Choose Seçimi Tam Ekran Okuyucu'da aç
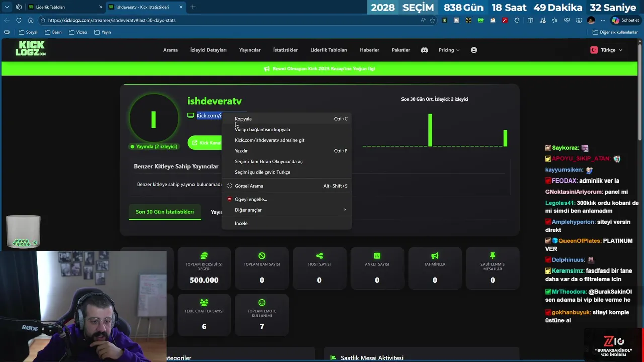This screenshot has width=644, height=362. pyautogui.click(x=287, y=161)
